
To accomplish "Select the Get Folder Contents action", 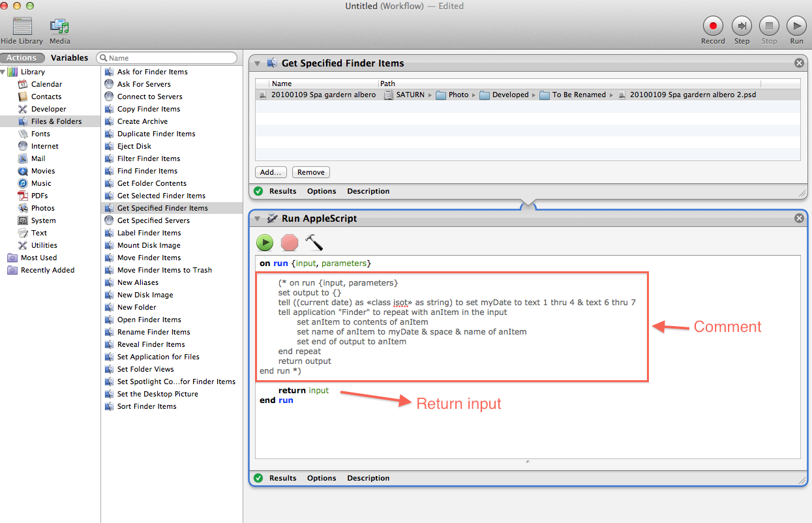I will (x=152, y=183).
